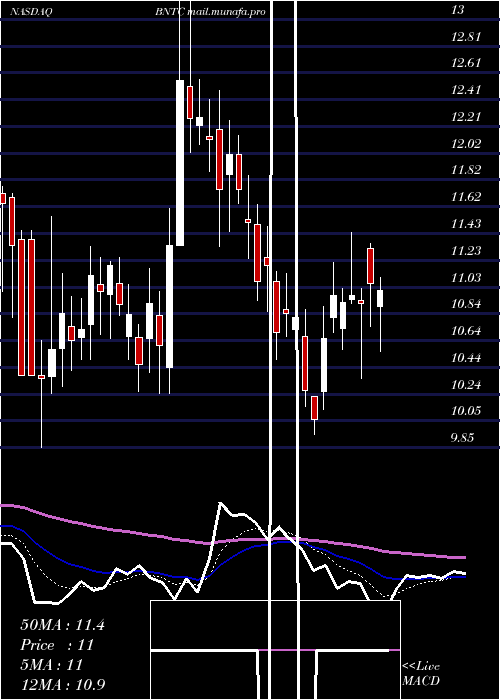Click the 13 price axis label
The width and height of the screenshot is (500, 700).
(458, 10)
